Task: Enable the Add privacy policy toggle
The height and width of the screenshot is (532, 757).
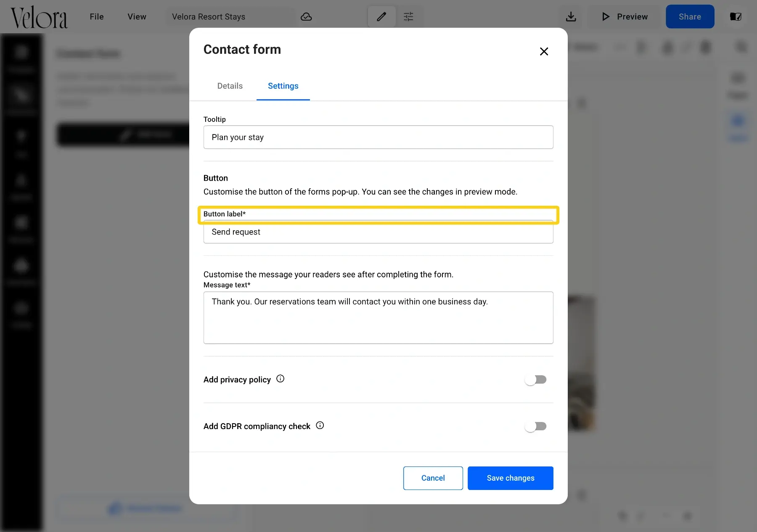Action: 535,380
